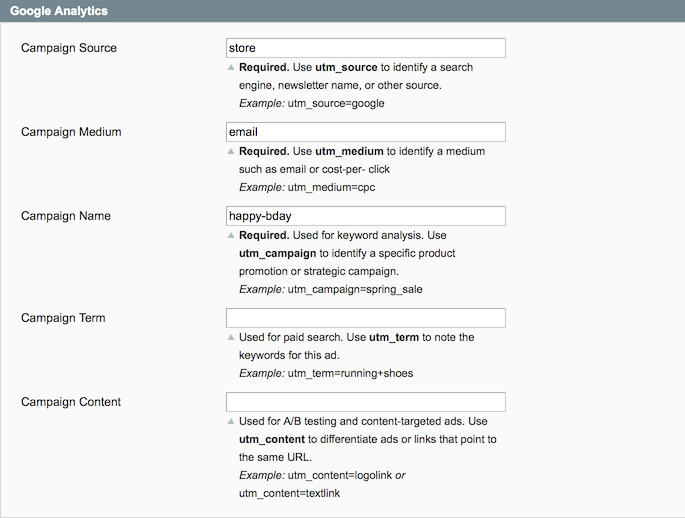Click the note triangle icon under Campaign Medium

(x=232, y=151)
